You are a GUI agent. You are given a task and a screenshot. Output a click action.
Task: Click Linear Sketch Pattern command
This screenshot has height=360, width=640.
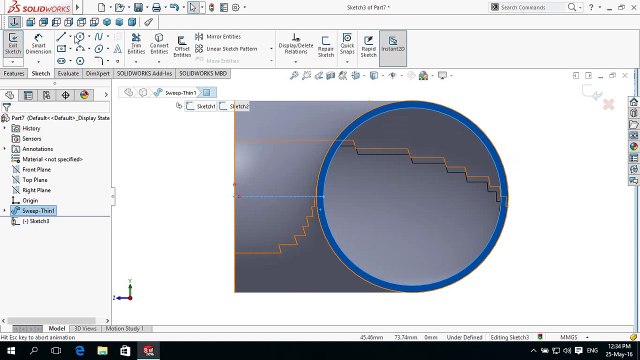click(226, 49)
